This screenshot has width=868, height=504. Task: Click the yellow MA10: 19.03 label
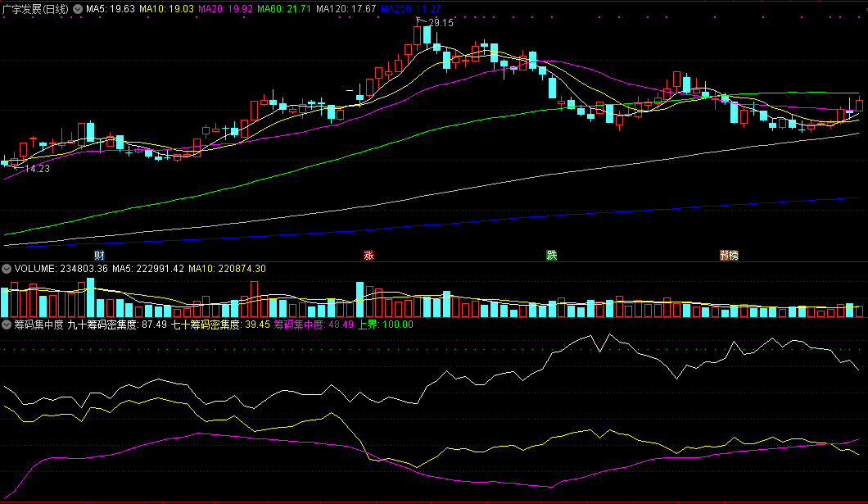coord(166,9)
